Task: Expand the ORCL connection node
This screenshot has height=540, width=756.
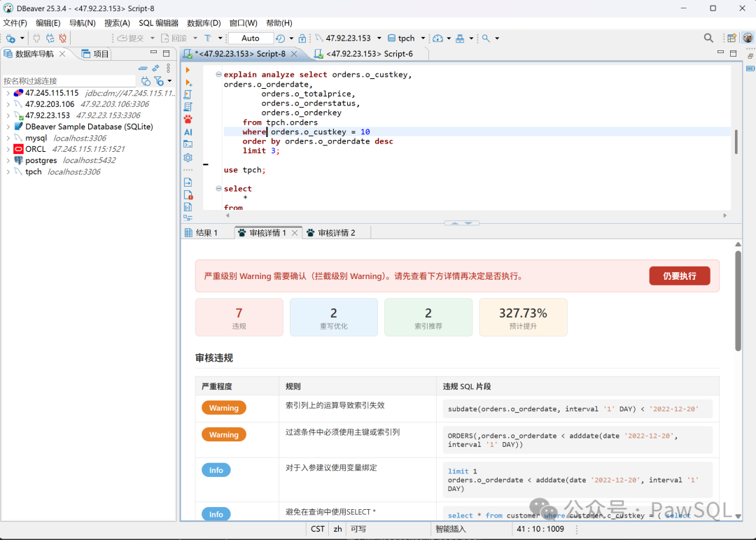Action: 8,149
